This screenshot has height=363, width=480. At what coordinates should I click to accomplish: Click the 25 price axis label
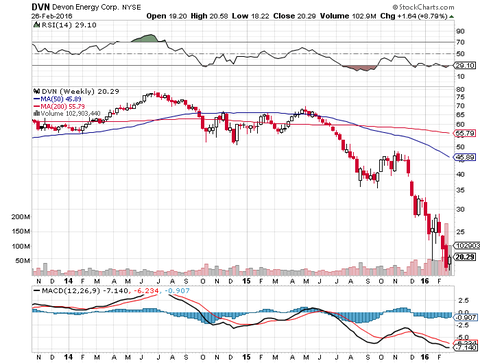tap(460, 232)
